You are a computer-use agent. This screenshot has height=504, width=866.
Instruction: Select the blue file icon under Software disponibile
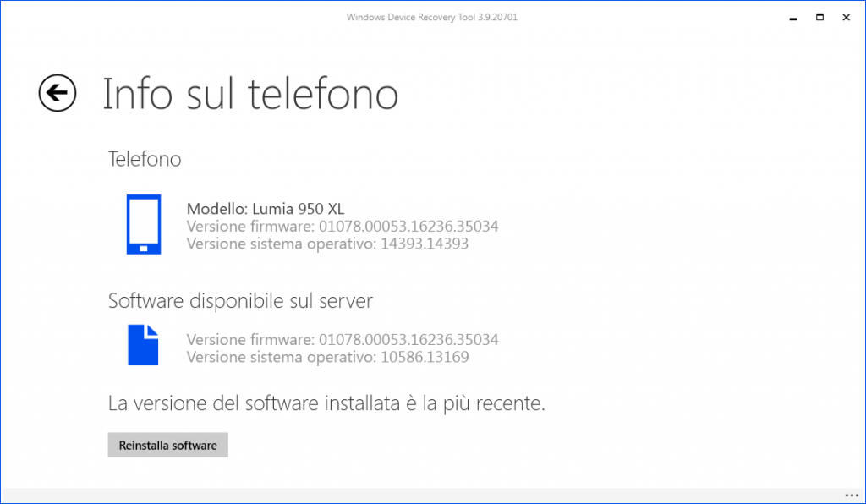click(144, 345)
